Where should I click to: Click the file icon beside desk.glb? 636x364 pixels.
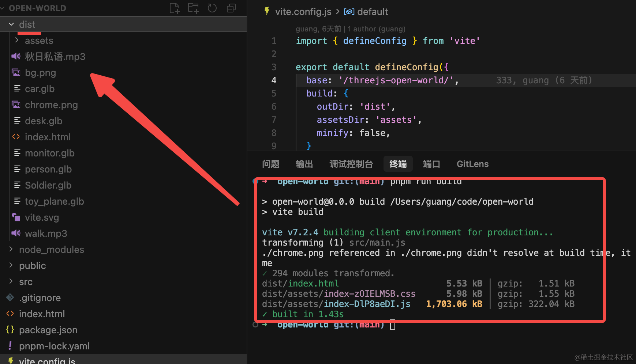pos(17,121)
